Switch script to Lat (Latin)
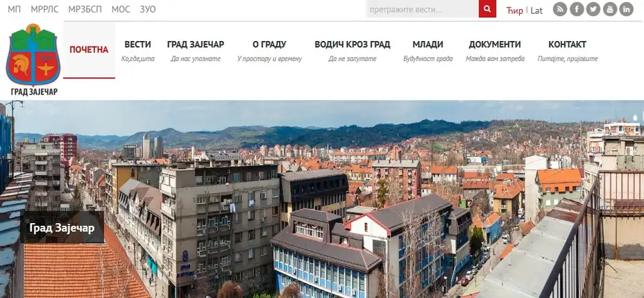The width and height of the screenshot is (644, 298). click(536, 10)
